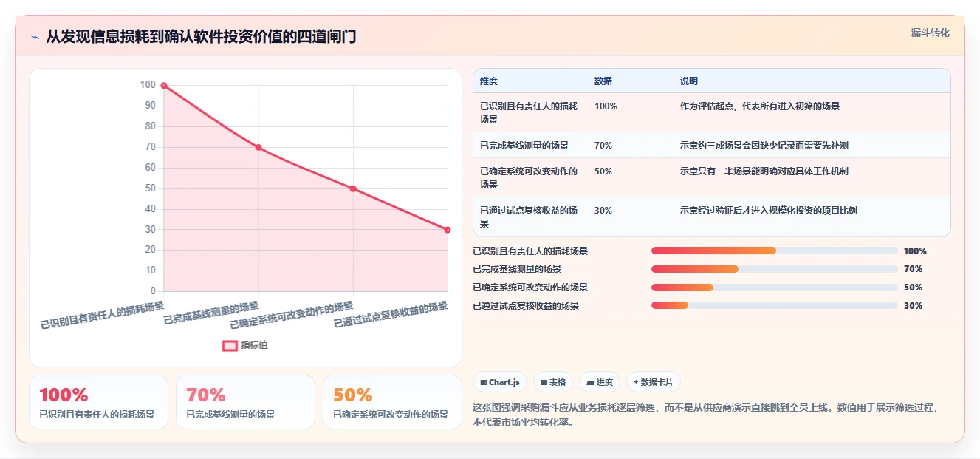The image size is (980, 459).
Task: Click the chart data point at 70
Action: pyautogui.click(x=258, y=147)
